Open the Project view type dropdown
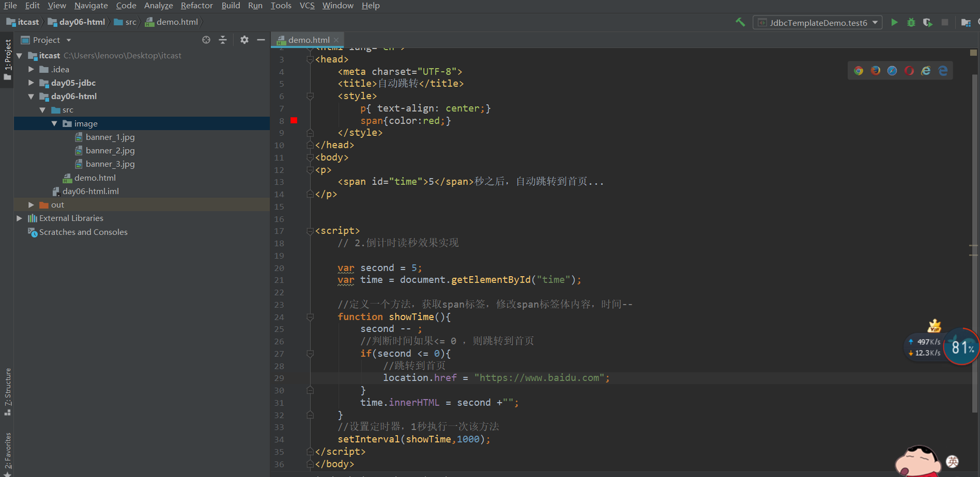 point(69,40)
